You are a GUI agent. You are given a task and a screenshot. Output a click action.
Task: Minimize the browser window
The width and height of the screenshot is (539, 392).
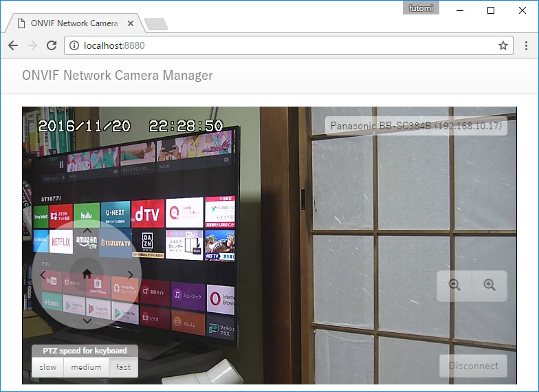click(x=459, y=10)
